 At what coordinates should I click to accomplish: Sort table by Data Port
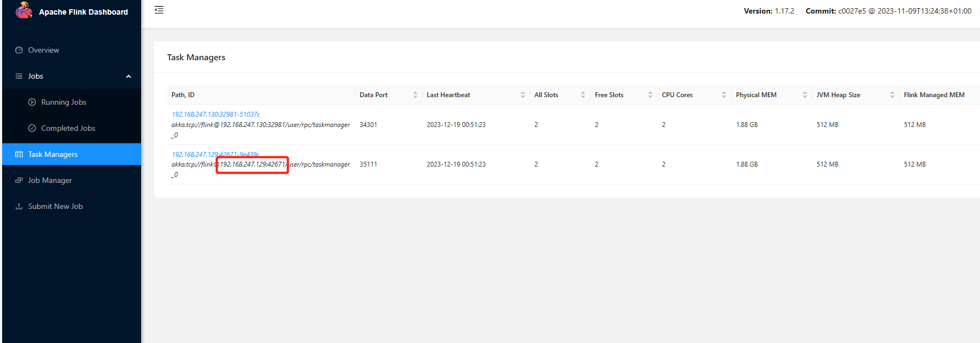(x=415, y=95)
